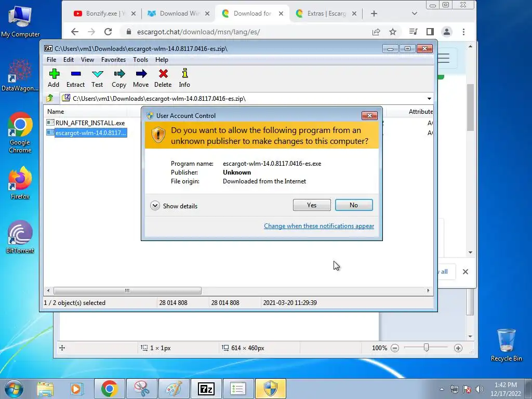Image resolution: width=532 pixels, height=399 pixels.
Task: Expand Show details in UAC dialog
Action: pos(174,206)
